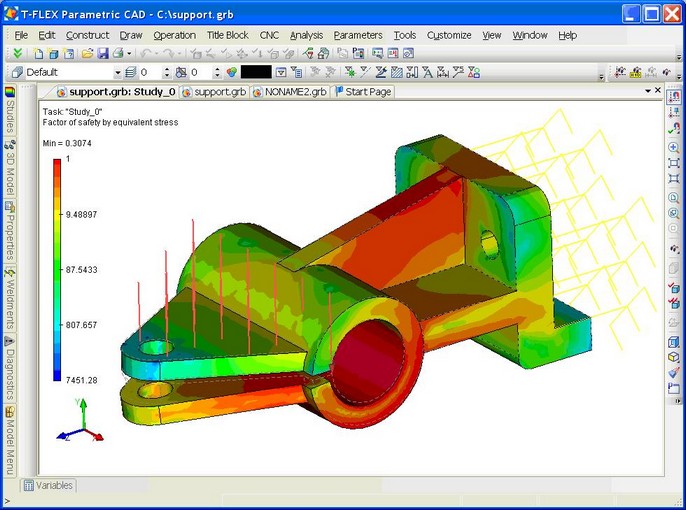Expand the filter toolbar overflow arrow
Image resolution: width=686 pixels, height=510 pixels.
point(602,77)
